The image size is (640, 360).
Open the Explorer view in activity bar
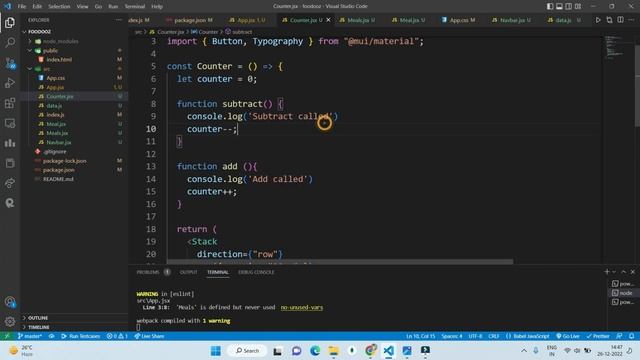click(10, 23)
